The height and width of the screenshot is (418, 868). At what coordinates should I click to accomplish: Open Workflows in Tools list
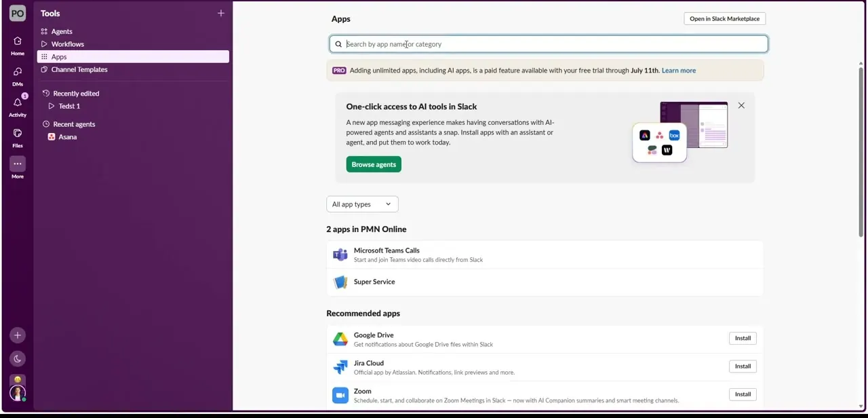coord(133,44)
